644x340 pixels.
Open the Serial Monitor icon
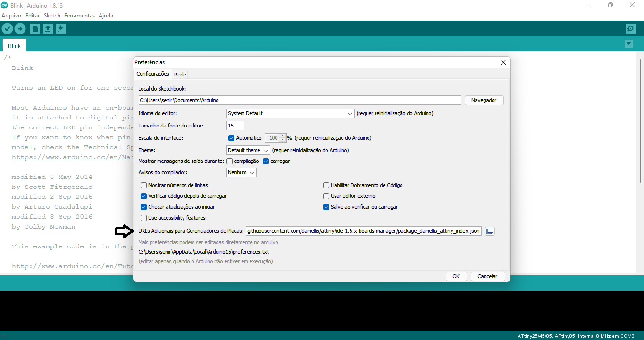[x=631, y=28]
